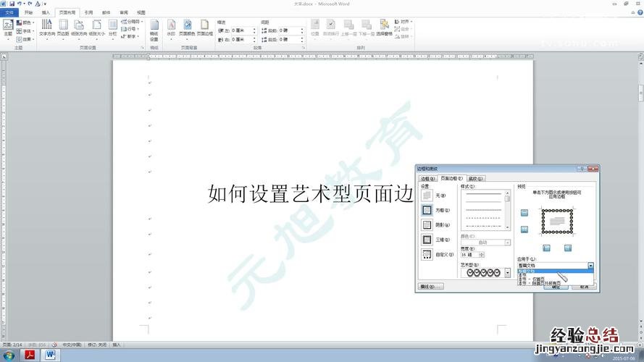Click language 中文(中国) in status bar
Screen dimensions: 644x362
(x=72, y=345)
